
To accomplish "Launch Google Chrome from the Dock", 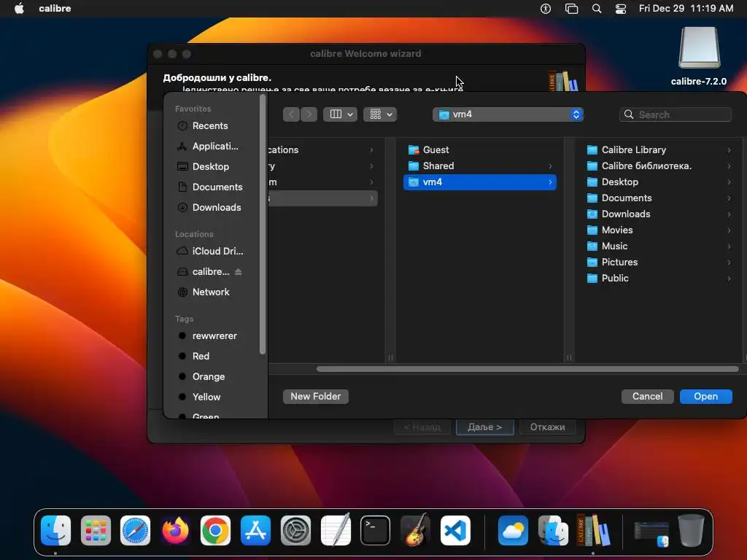I will [215, 531].
